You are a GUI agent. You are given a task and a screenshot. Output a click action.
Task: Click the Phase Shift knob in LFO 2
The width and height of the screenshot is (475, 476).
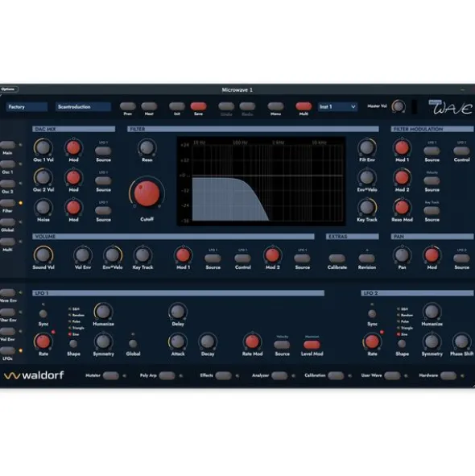pyautogui.click(x=461, y=341)
